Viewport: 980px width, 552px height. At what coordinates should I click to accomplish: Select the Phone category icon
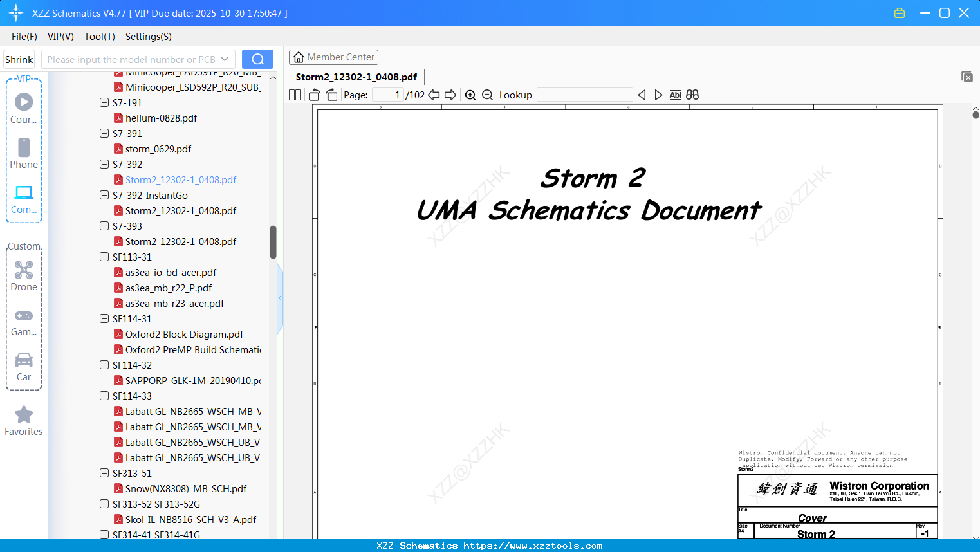coord(24,154)
